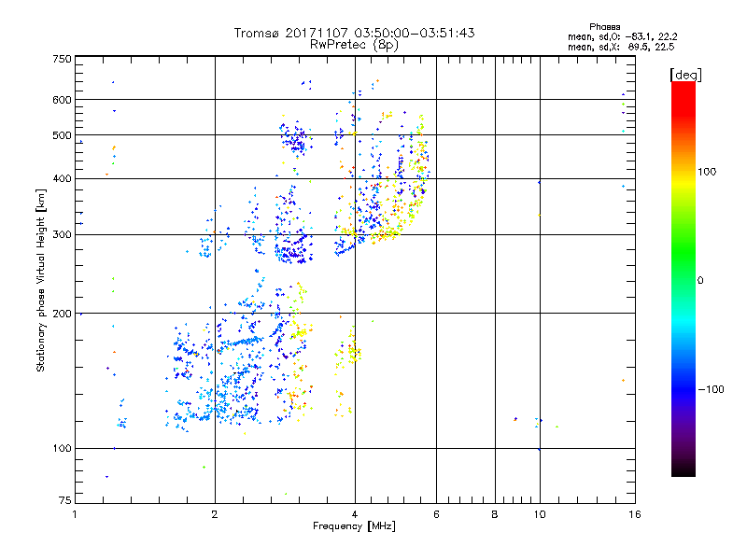The image size is (747, 560).
Task: Click the '400' height tick label
Action: [x=62, y=178]
